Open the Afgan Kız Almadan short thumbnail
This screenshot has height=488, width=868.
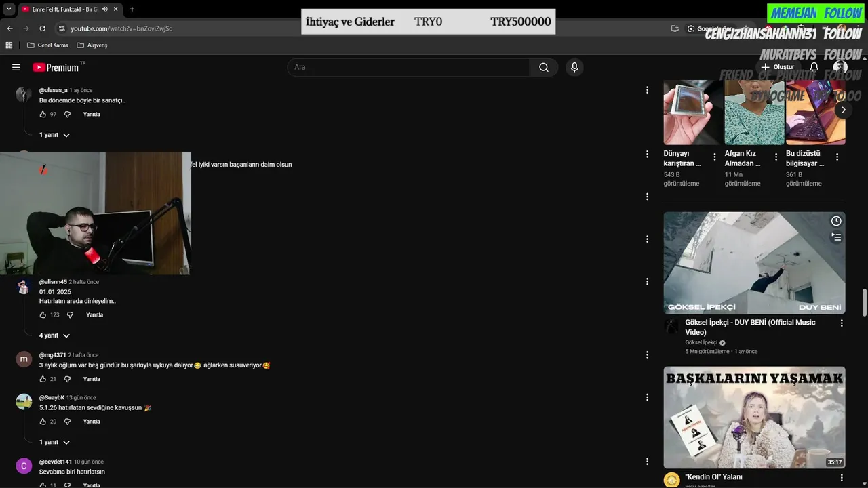pos(754,113)
